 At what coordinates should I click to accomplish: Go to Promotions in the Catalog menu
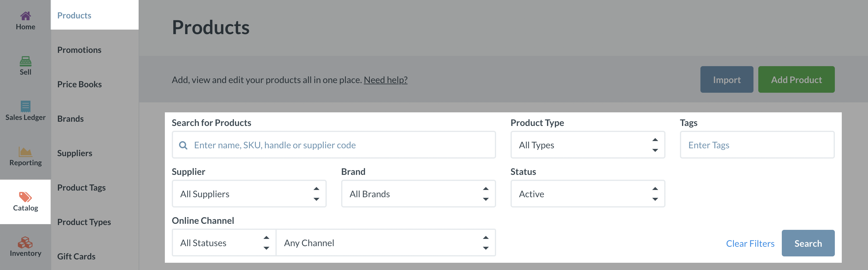[79, 50]
